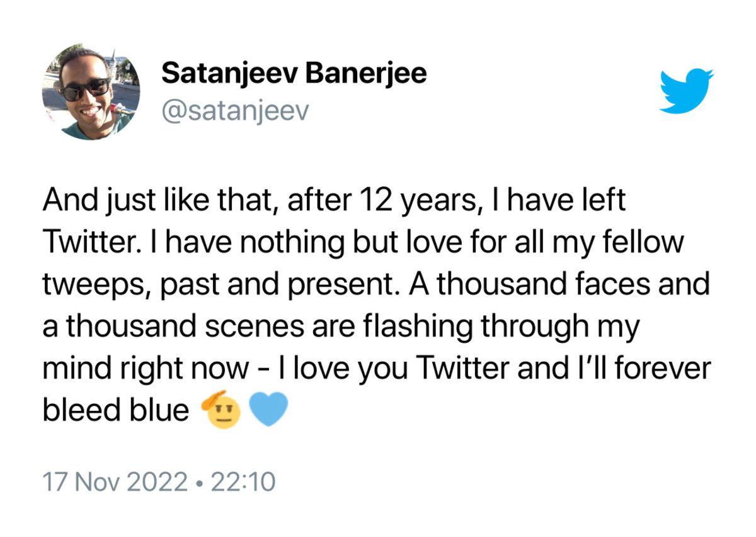Click the blue Twitter bird logo
Image resolution: width=756 pixels, height=537 pixels.
(x=686, y=91)
